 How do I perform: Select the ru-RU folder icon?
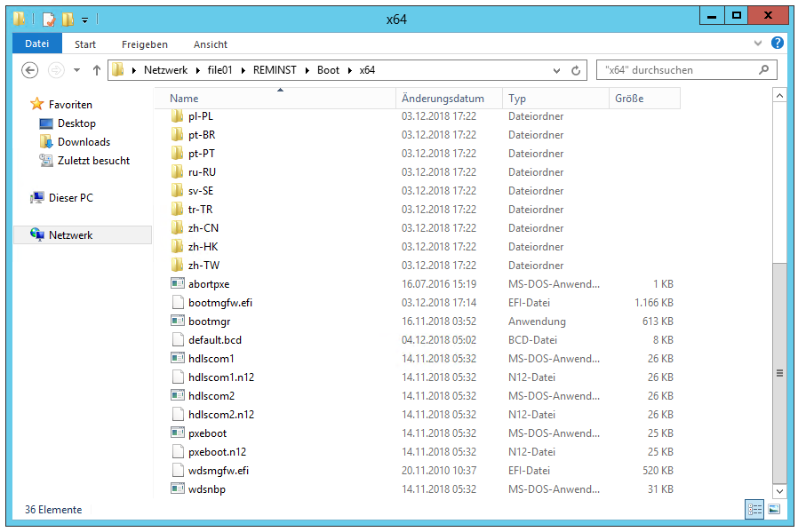(x=177, y=172)
